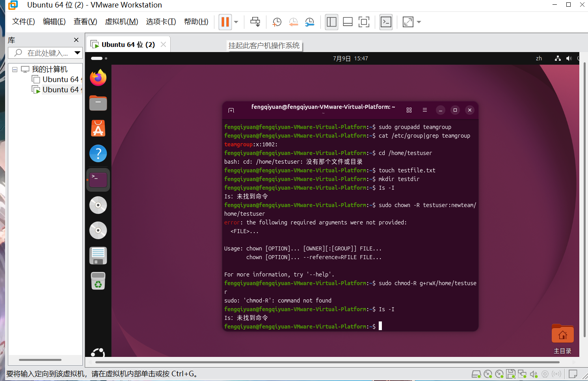The width and height of the screenshot is (588, 381).
Task: Close the library (库) panel
Action: 76,40
